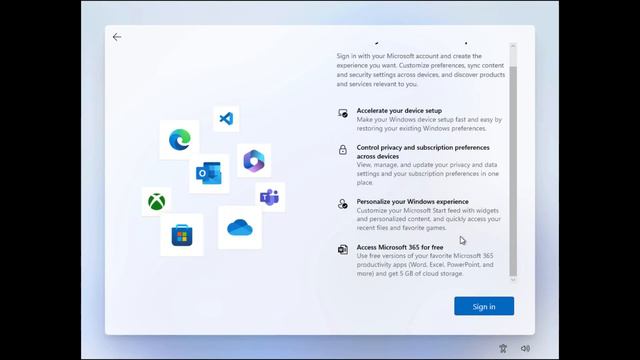640x360 pixels.
Task: Click the 'Customize your Microsoft Start feed' text
Action: [429, 219]
